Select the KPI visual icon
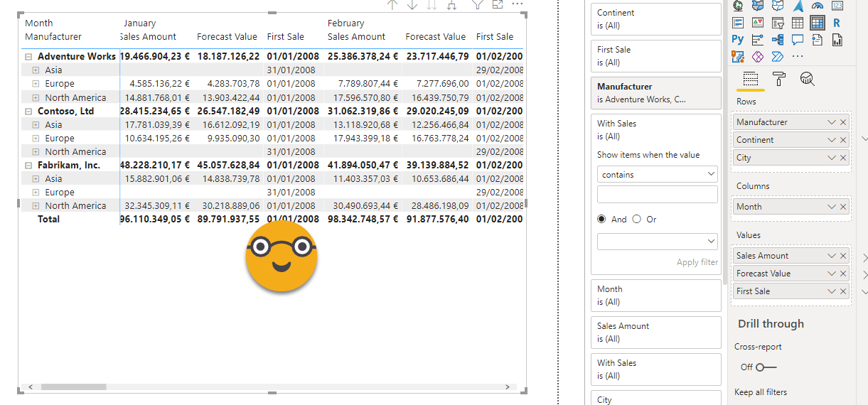Viewport: 868px width, 405px height. tap(758, 23)
